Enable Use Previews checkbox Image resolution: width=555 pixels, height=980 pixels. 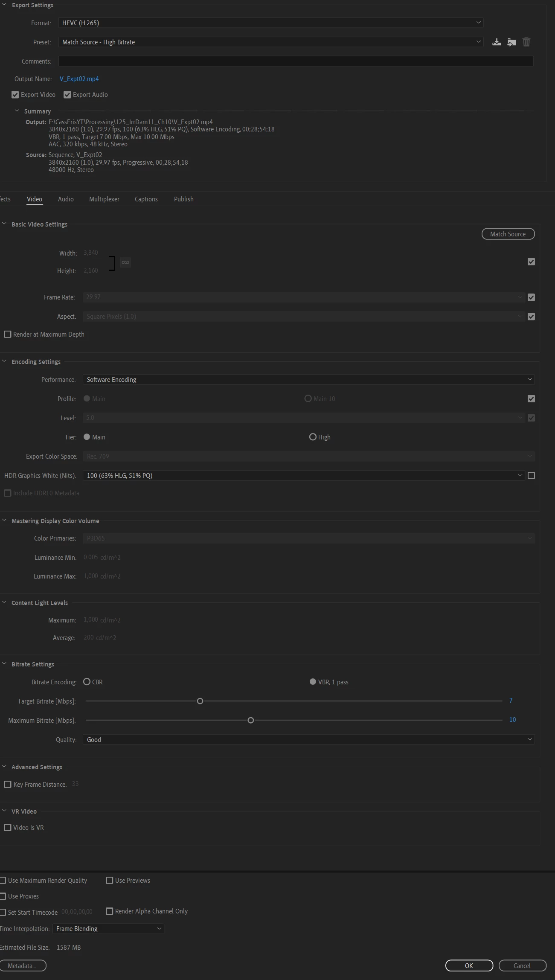[110, 881]
